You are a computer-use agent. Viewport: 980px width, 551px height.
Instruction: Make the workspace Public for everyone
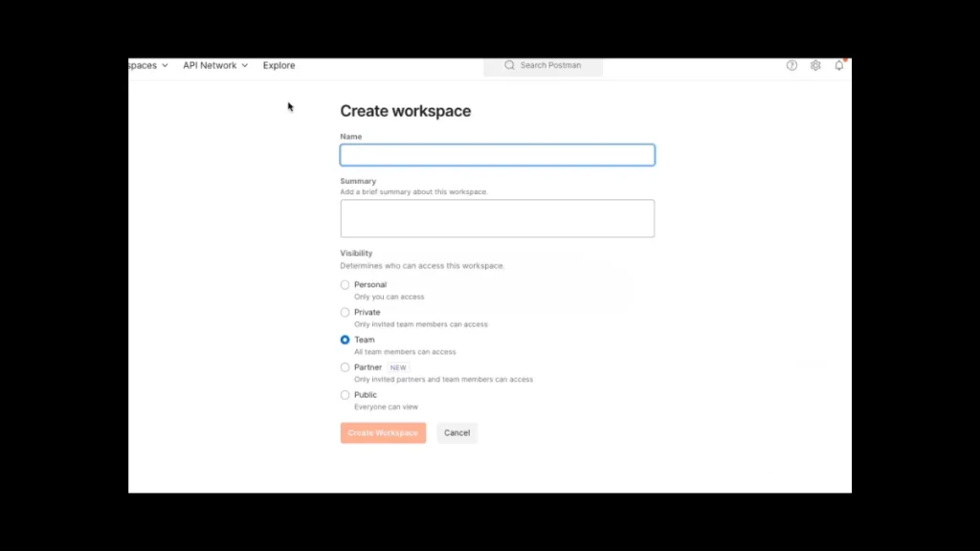[345, 394]
